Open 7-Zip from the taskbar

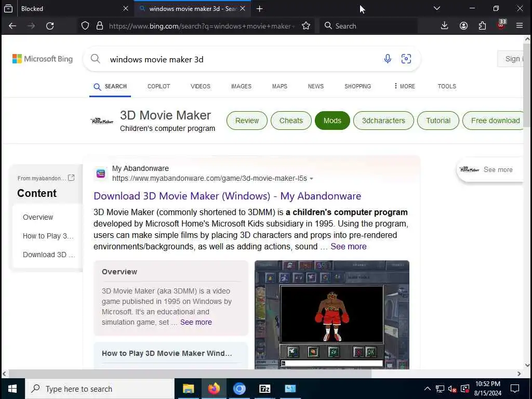[x=264, y=389]
